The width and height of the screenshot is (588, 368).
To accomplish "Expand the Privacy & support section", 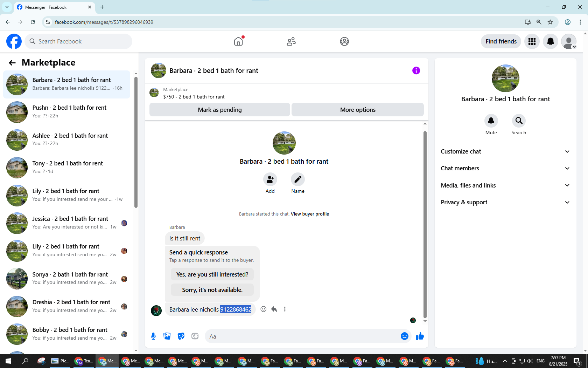I will (505, 202).
